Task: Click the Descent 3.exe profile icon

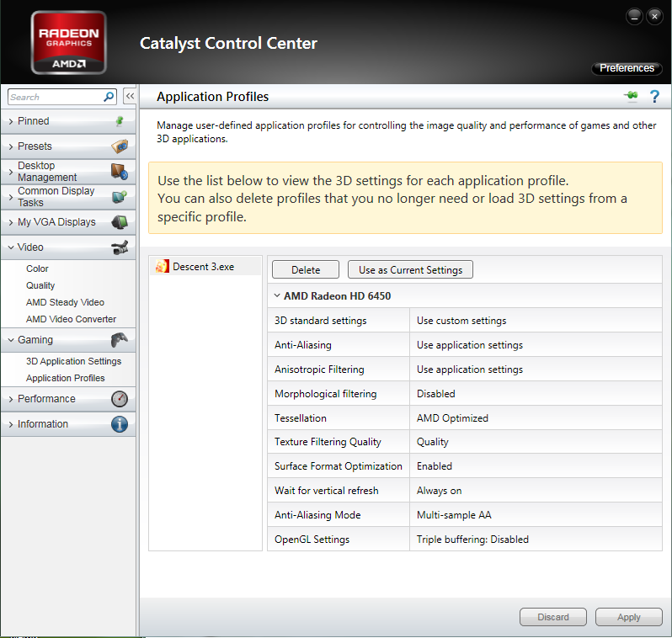Action: point(162,267)
